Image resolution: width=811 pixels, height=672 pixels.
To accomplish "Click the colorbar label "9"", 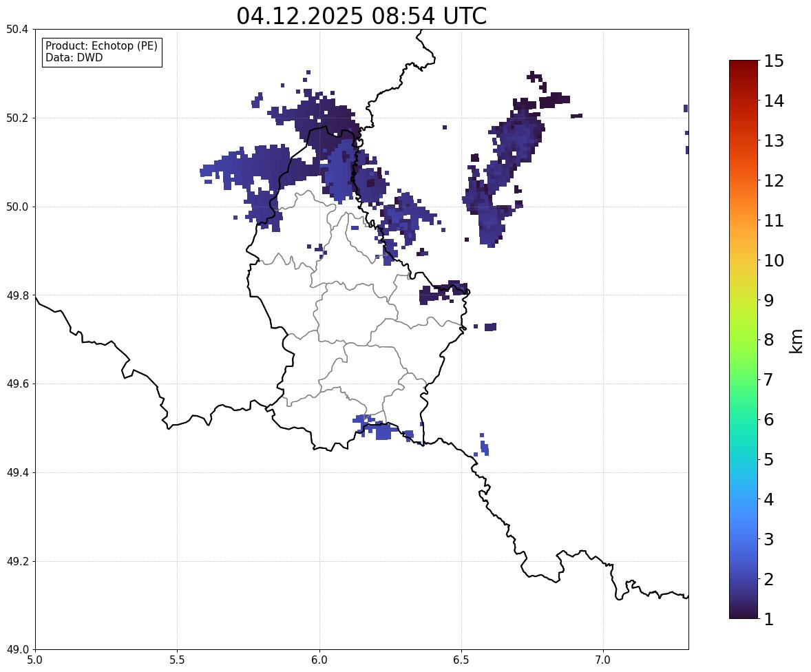I will tap(769, 300).
